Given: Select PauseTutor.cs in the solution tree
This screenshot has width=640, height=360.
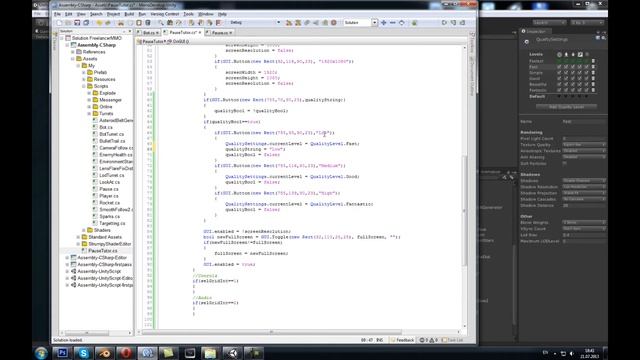Looking at the screenshot, I should (x=102, y=251).
